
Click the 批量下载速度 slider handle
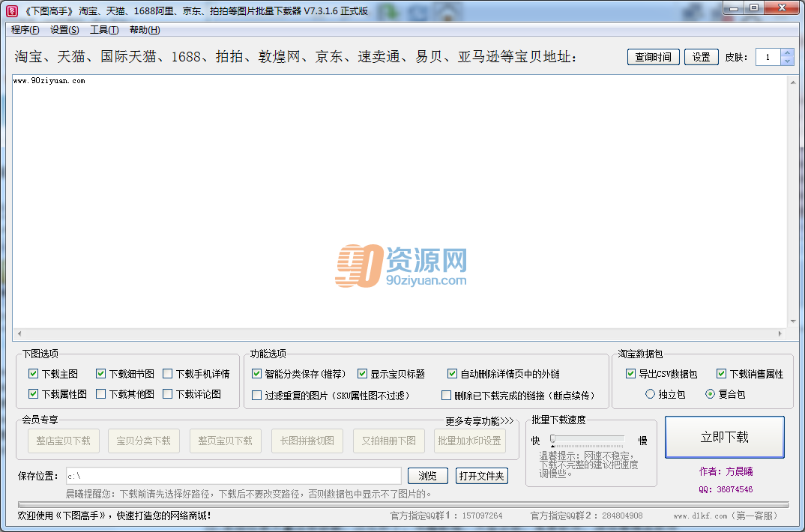pyautogui.click(x=552, y=439)
